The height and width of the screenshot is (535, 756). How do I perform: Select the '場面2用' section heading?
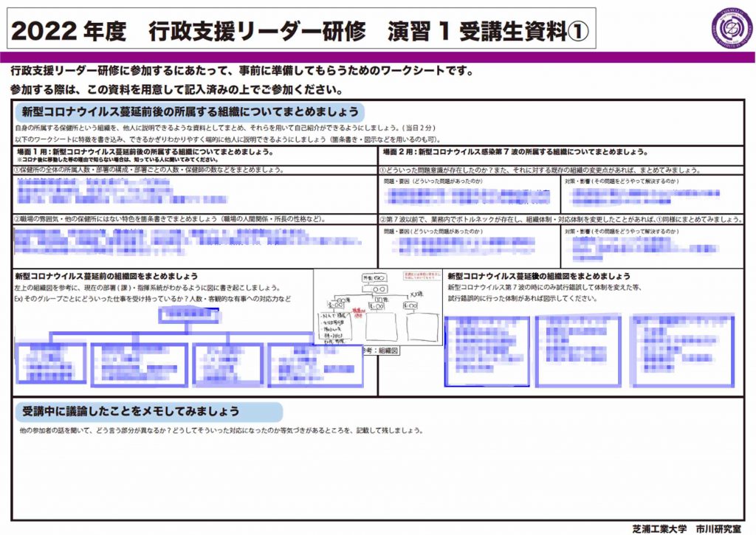(515, 152)
